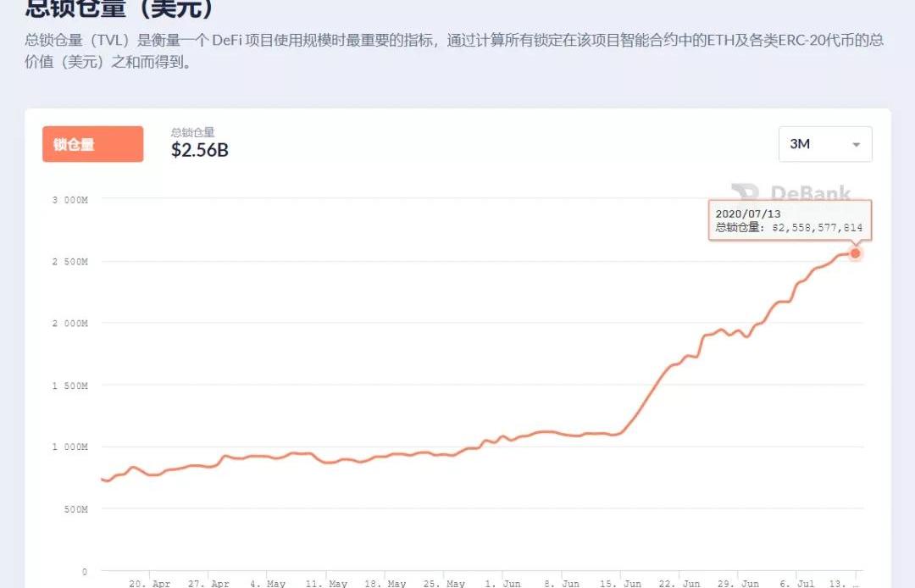The width and height of the screenshot is (915, 588).
Task: Click the 29. Jun x-axis label
Action: click(738, 583)
